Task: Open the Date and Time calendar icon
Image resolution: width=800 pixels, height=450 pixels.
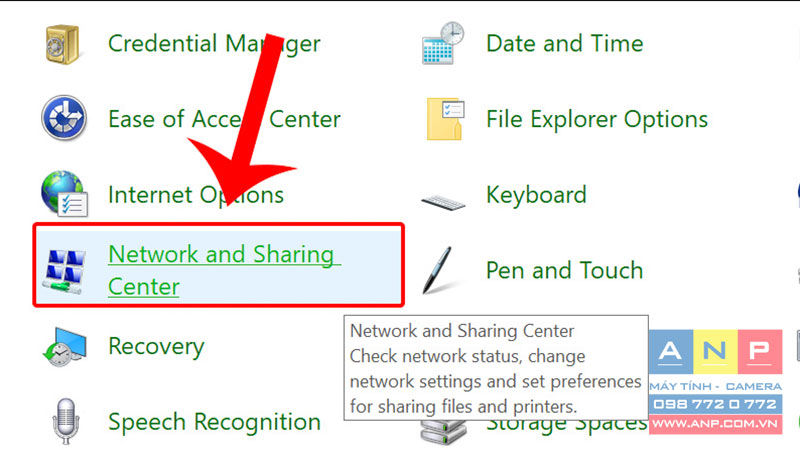Action: 443,43
